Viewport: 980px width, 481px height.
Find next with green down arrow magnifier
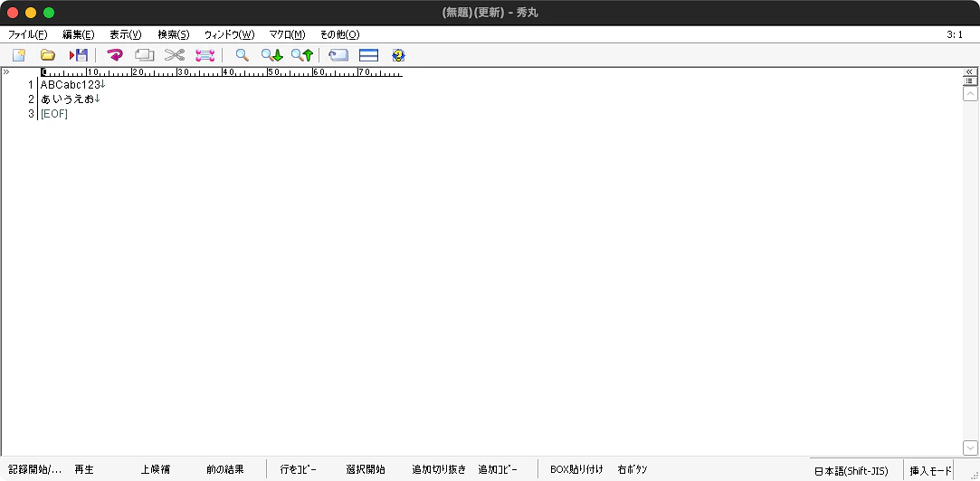point(271,55)
